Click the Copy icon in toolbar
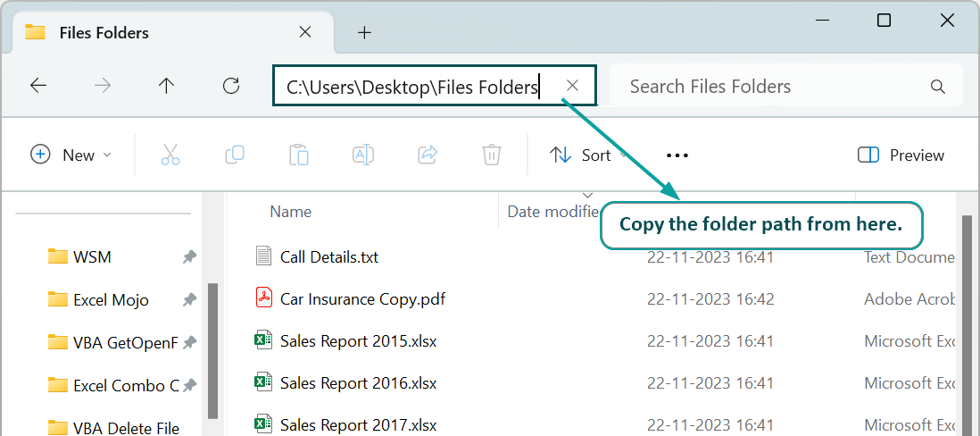Viewport: 980px width, 436px height. click(x=235, y=155)
